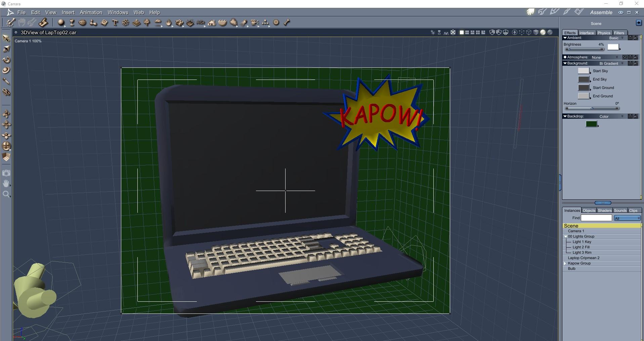Open the Backdrop Color dropdown
Viewport: 644px width, 341px height.
tap(611, 116)
